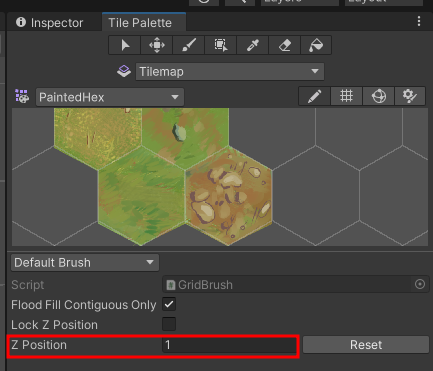433x371 pixels.
Task: Click the GridBrush script field
Action: click(x=296, y=285)
